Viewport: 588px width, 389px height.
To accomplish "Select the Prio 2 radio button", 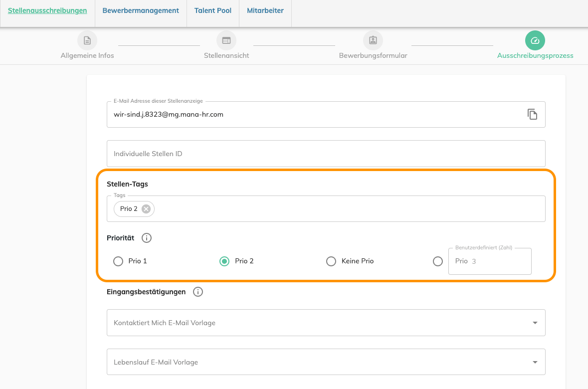I will (224, 261).
